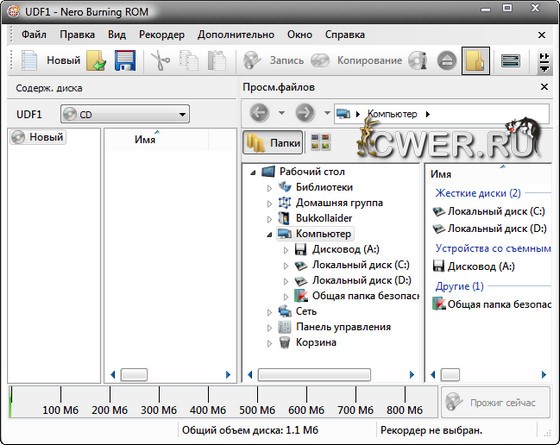Expand the Bukkollaider tree node
Screen dimensions: 560x445
coord(270,219)
